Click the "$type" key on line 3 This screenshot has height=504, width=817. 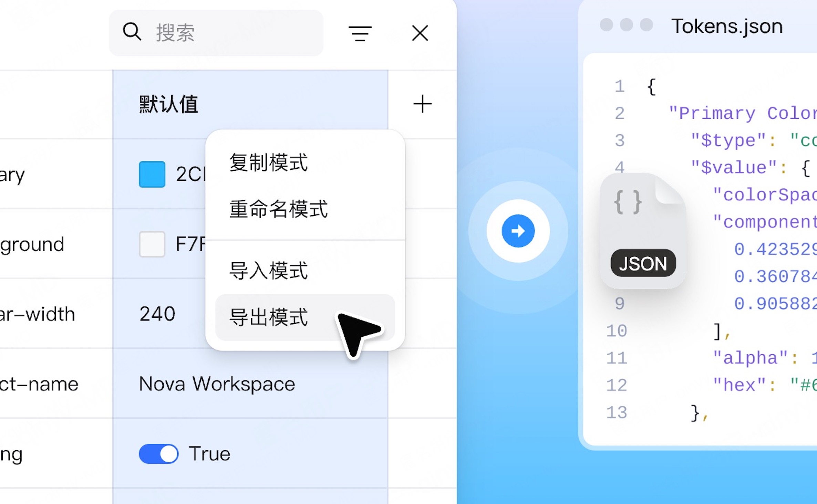pyautogui.click(x=728, y=140)
